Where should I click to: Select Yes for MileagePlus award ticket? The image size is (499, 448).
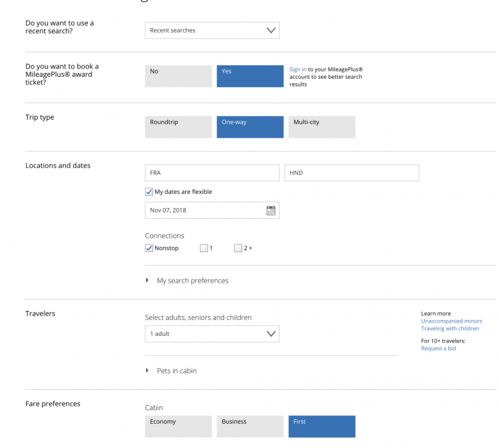click(250, 76)
